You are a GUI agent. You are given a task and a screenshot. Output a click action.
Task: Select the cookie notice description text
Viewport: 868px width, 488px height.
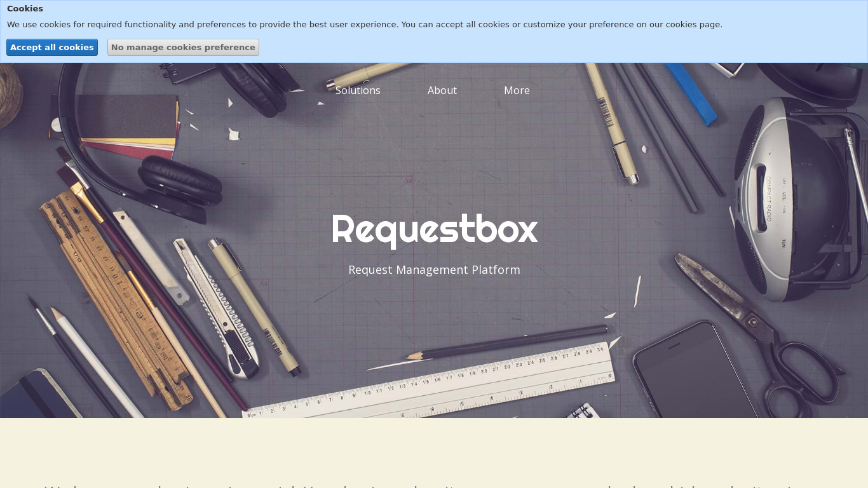coord(365,25)
